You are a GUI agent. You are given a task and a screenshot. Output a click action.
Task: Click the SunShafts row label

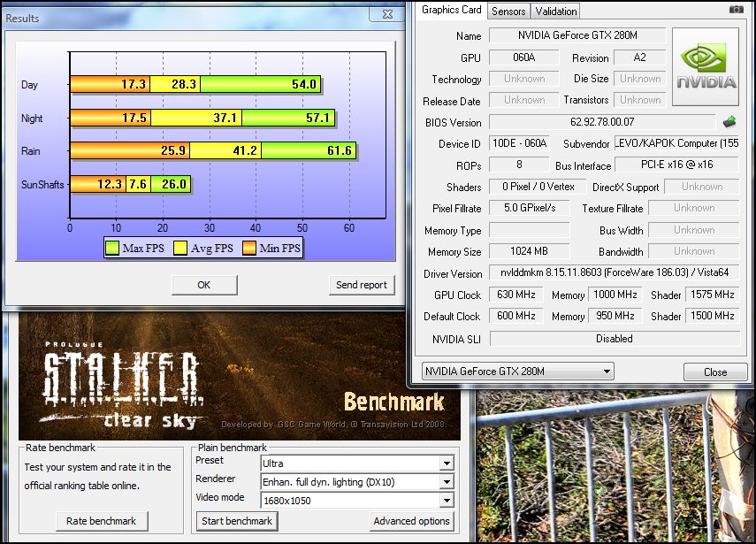click(x=42, y=184)
